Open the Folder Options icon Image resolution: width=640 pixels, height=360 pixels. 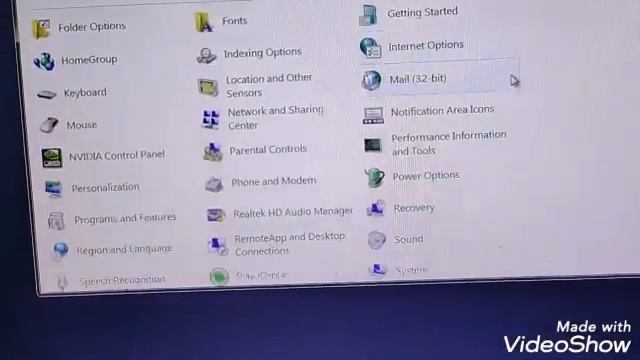click(41, 29)
